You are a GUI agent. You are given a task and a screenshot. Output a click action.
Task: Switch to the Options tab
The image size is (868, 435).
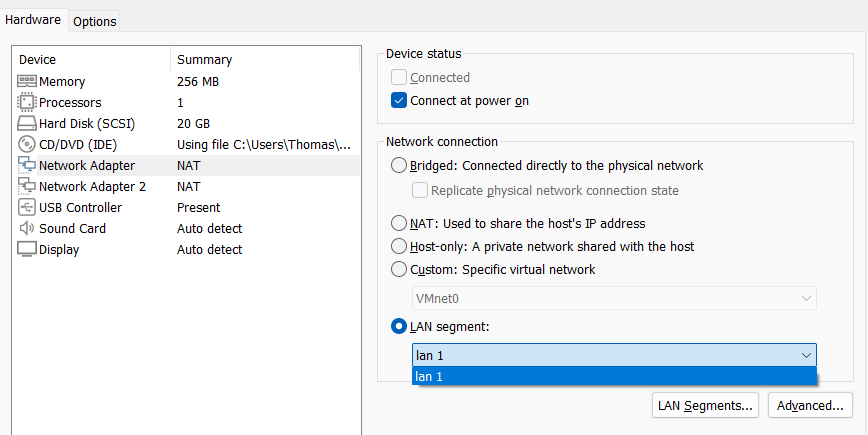point(95,22)
